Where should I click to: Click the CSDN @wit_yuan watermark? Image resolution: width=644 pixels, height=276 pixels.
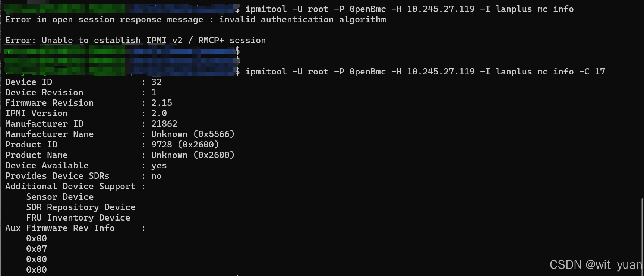coord(596,265)
